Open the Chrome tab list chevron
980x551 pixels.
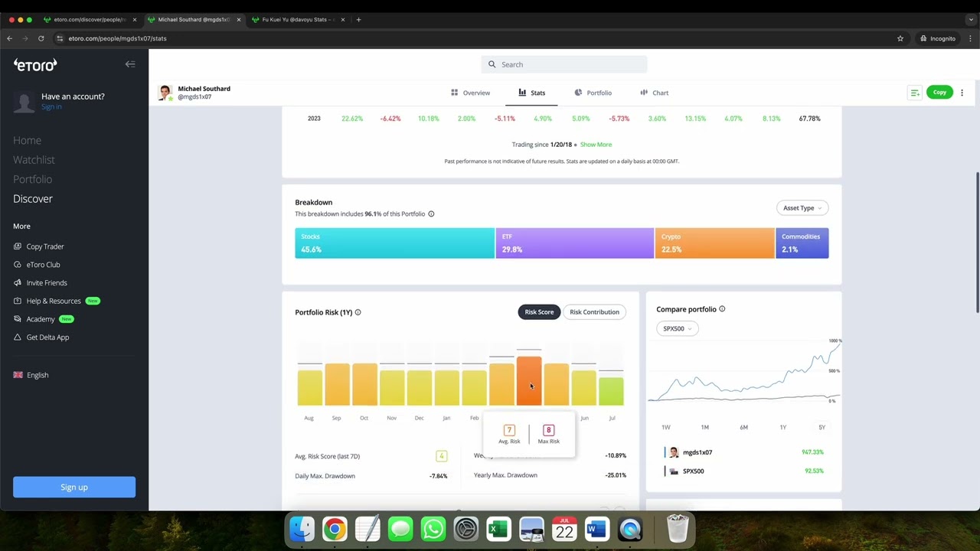[x=971, y=20]
